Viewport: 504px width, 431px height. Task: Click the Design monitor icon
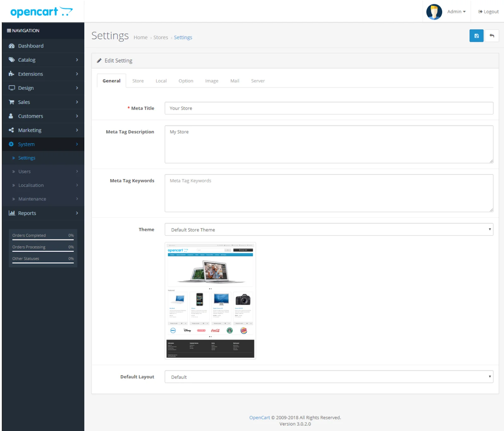11,88
